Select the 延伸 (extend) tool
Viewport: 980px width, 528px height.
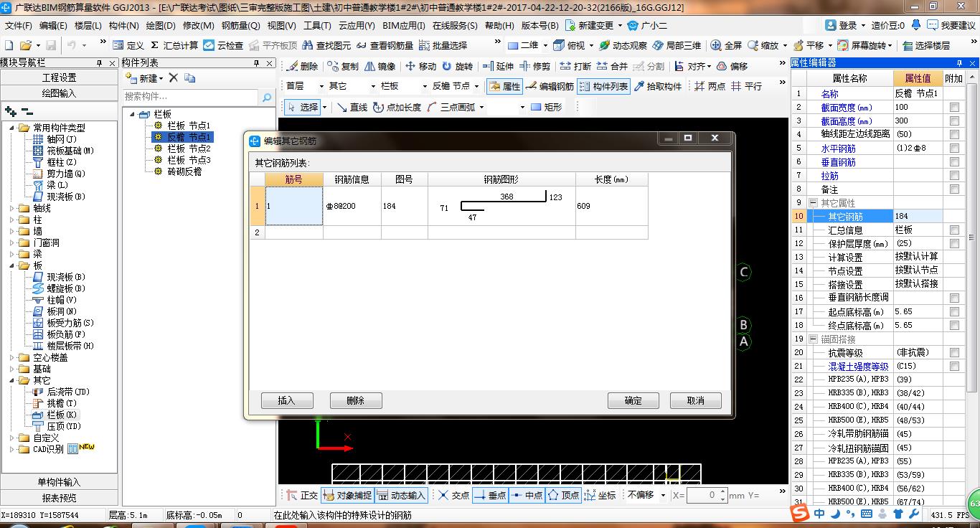pyautogui.click(x=498, y=66)
